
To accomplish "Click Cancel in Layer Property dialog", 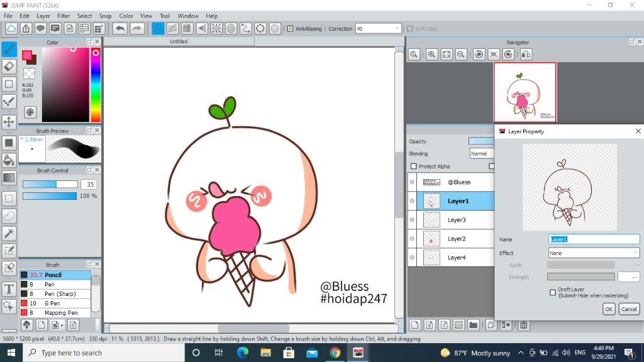I will tap(629, 309).
